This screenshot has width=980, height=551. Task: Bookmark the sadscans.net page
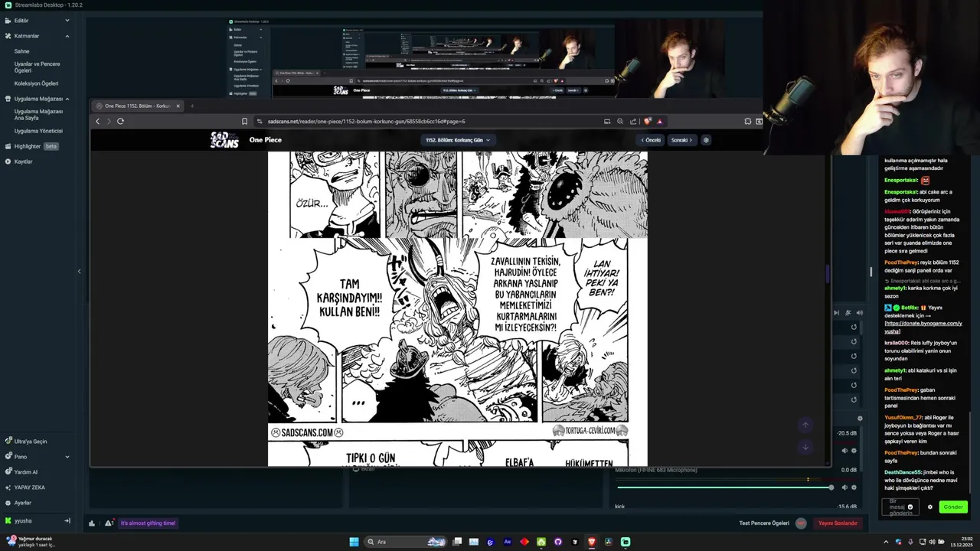click(x=244, y=121)
